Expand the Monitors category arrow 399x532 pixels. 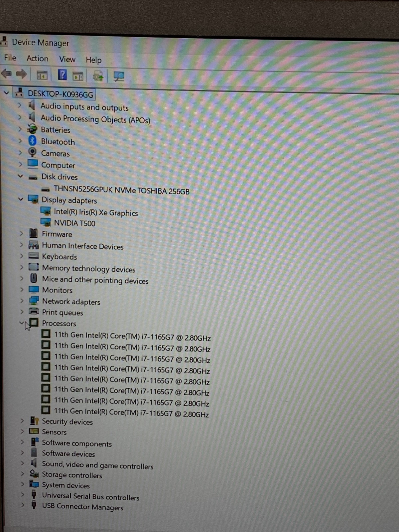point(22,289)
